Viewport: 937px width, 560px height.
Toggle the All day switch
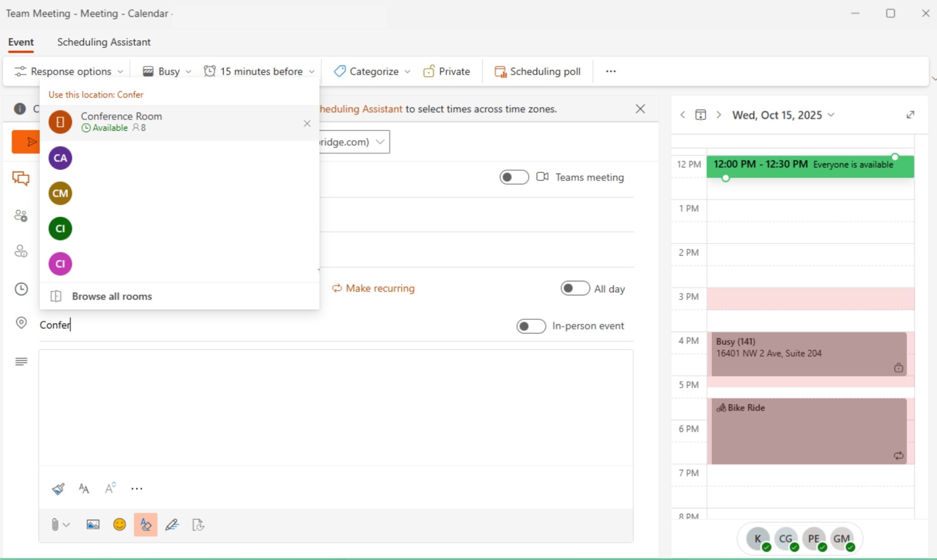pos(575,288)
